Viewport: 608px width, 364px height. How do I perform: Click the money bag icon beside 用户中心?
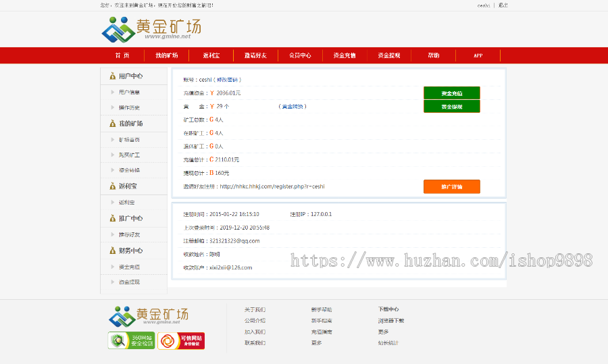[x=112, y=76]
